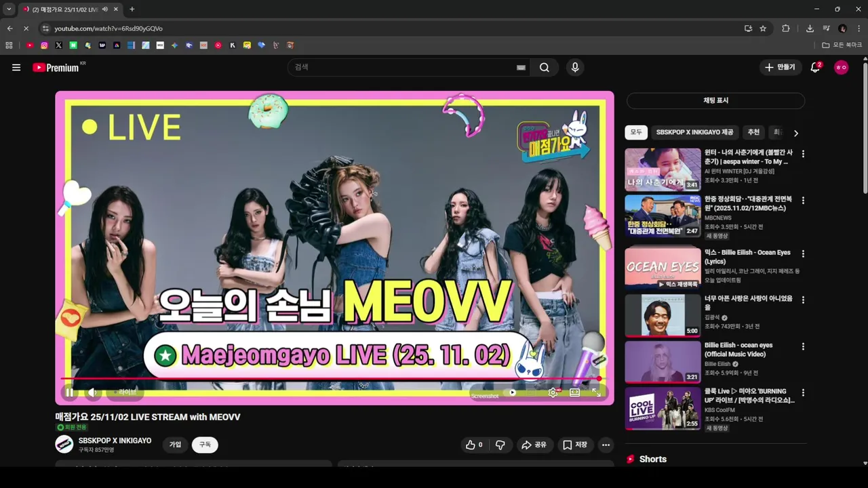Open the YouTube bookmark in bookmarks bar

click(30, 45)
